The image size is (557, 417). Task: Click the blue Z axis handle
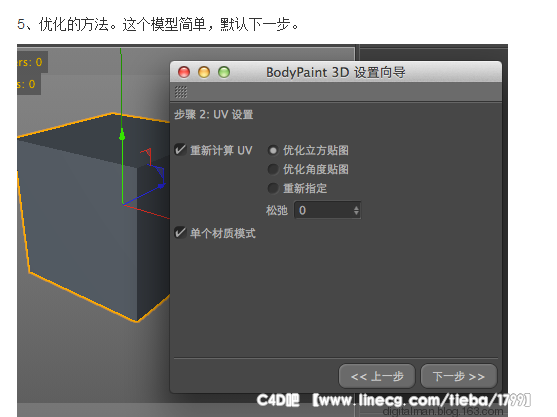coord(161,185)
